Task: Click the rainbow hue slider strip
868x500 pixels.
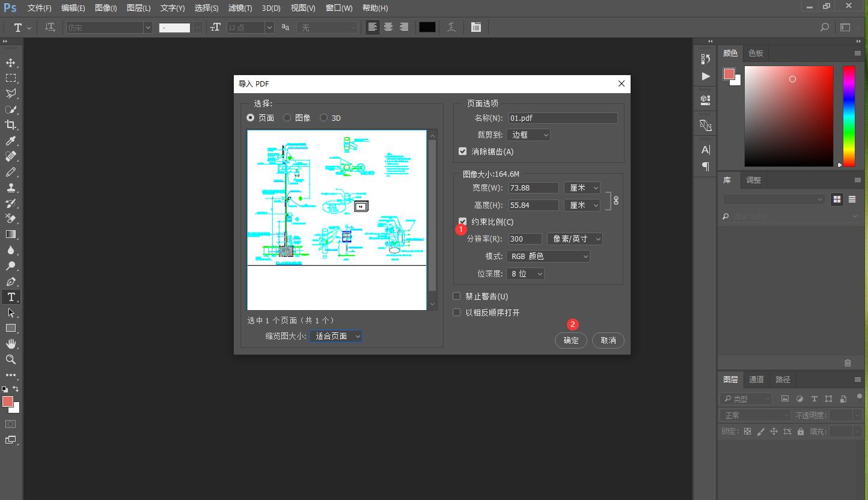Action: [848, 115]
